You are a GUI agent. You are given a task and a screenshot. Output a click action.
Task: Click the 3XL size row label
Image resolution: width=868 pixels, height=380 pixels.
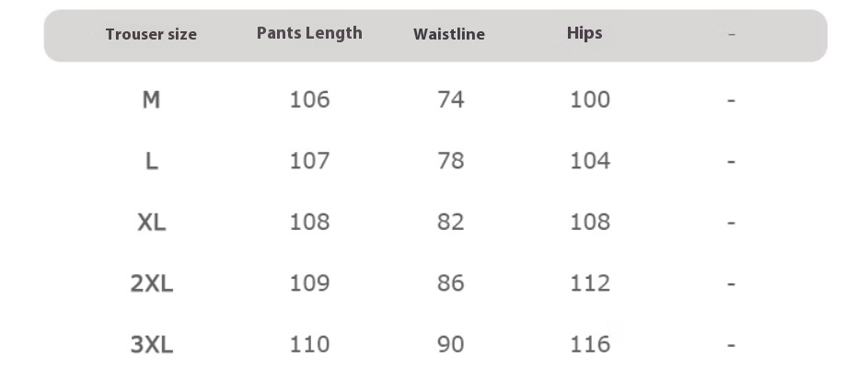click(x=151, y=345)
